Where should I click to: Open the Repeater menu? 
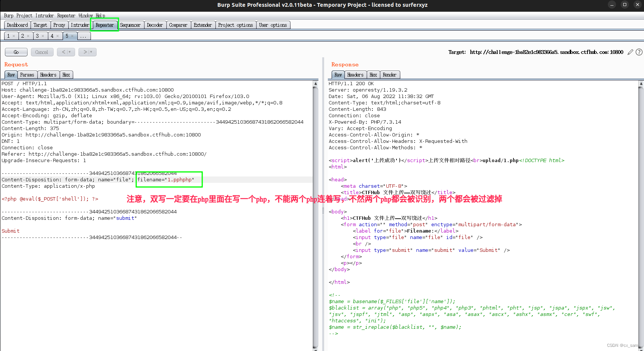coord(66,15)
